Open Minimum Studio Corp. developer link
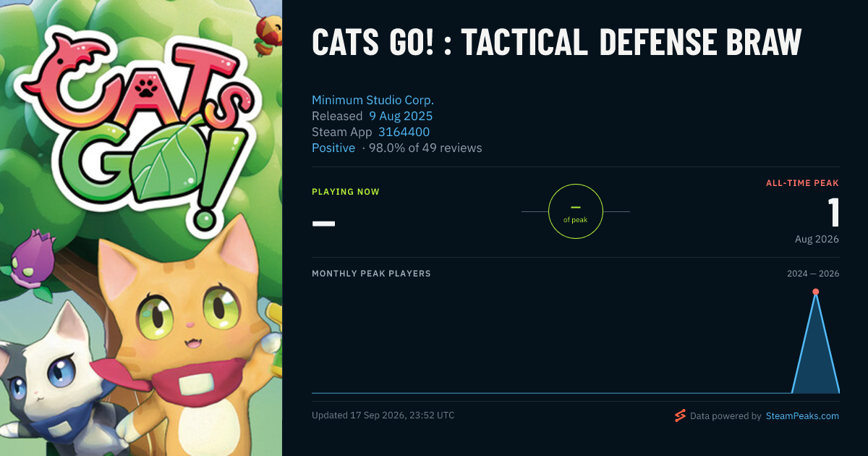This screenshot has width=868, height=456. coord(373,100)
